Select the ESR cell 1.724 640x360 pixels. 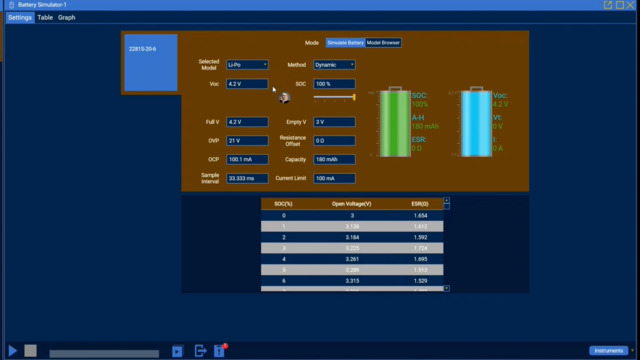tap(420, 248)
